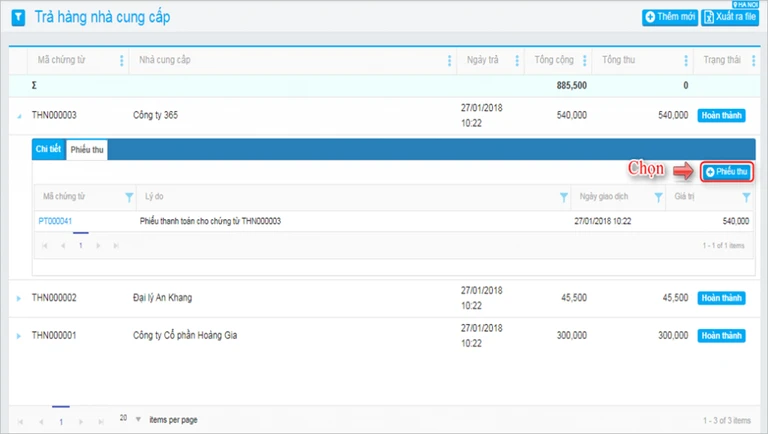Image resolution: width=768 pixels, height=434 pixels.
Task: Go to previous page in detail pager
Action: [63, 245]
